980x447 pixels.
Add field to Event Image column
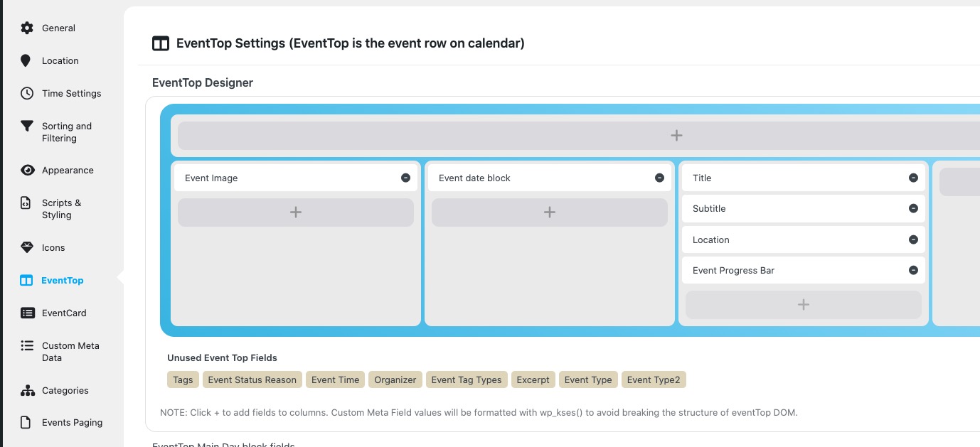click(296, 212)
